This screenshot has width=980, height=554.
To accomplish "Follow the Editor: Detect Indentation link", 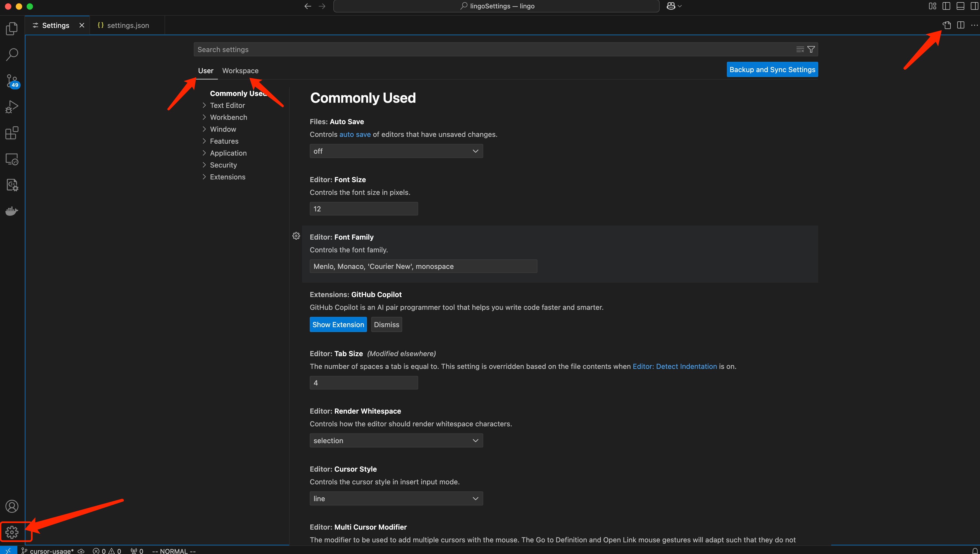I will point(675,366).
